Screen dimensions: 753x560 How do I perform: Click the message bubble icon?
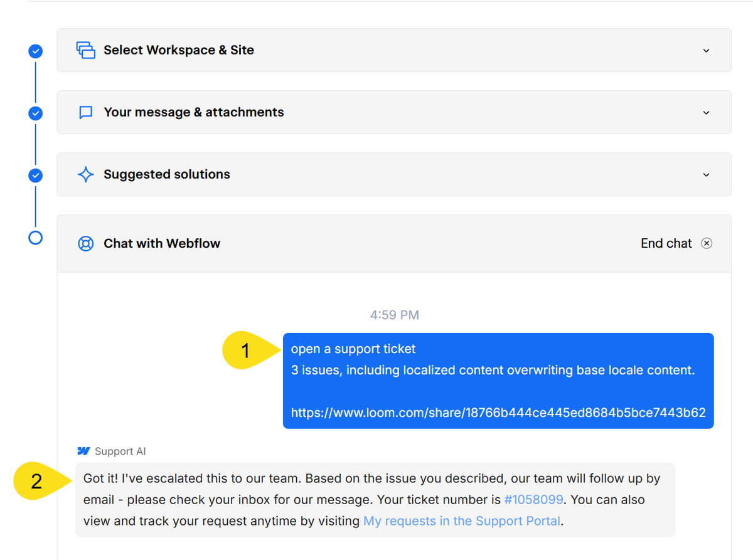86,112
